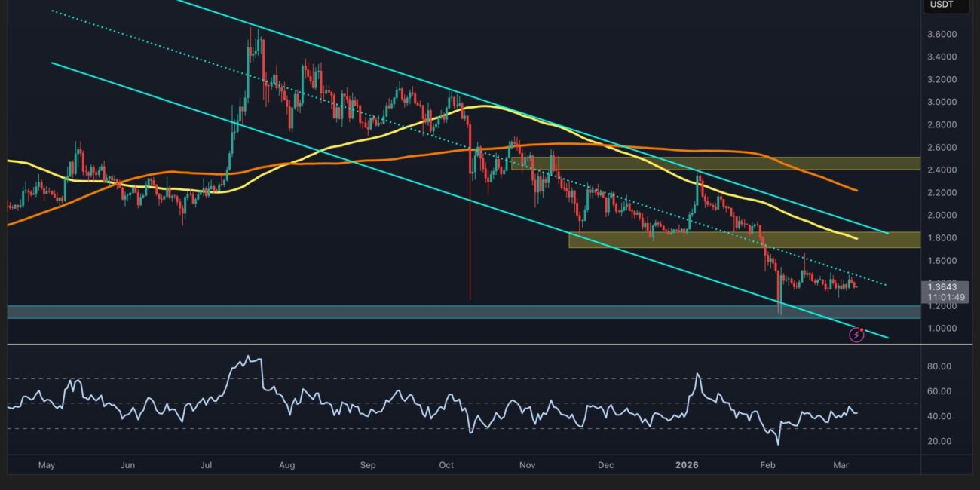Open the USDT currency selector
This screenshot has width=980, height=490.
point(942,5)
